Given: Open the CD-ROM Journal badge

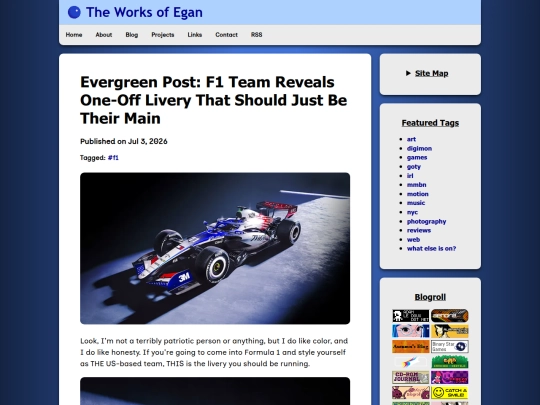Looking at the screenshot, I should click(x=411, y=377).
